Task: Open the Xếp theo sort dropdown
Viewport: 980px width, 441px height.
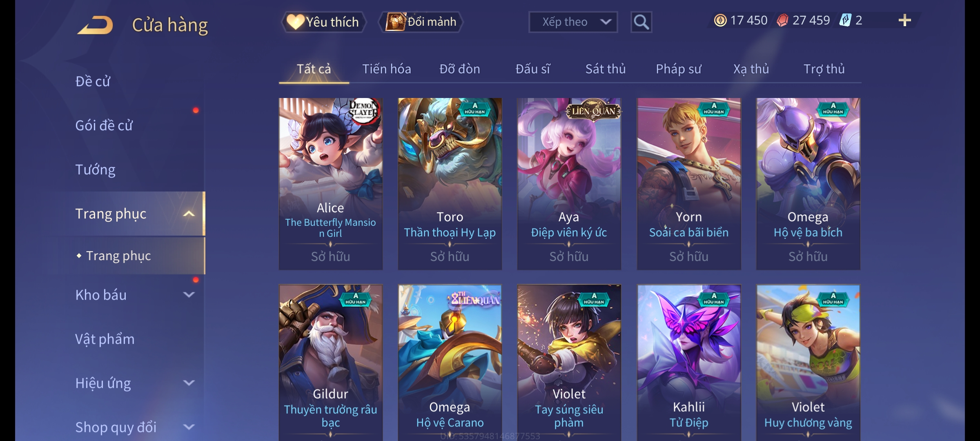Action: click(573, 22)
